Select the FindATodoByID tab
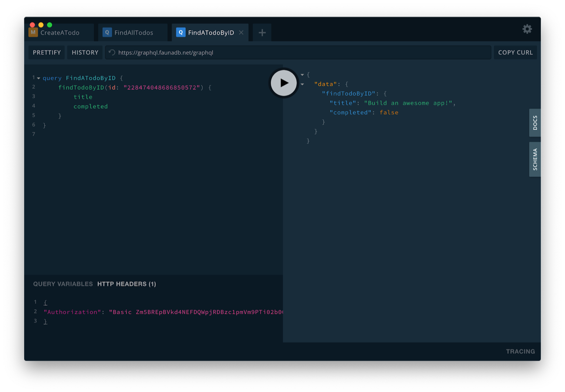The height and width of the screenshot is (392, 565). (210, 33)
